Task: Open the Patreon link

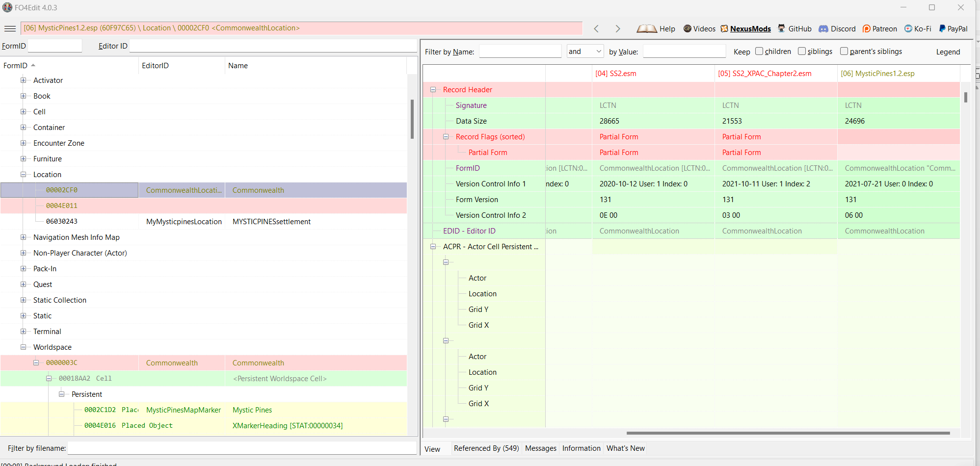Action: click(x=880, y=28)
